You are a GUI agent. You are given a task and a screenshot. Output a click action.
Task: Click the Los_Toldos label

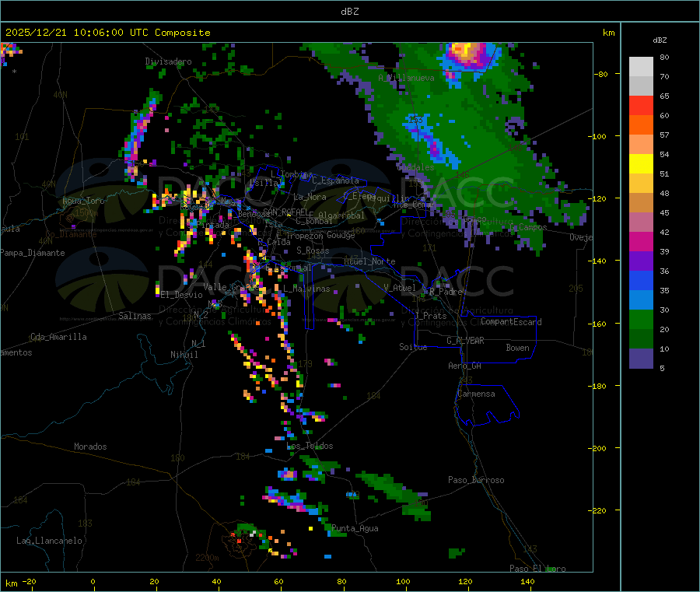[310, 446]
